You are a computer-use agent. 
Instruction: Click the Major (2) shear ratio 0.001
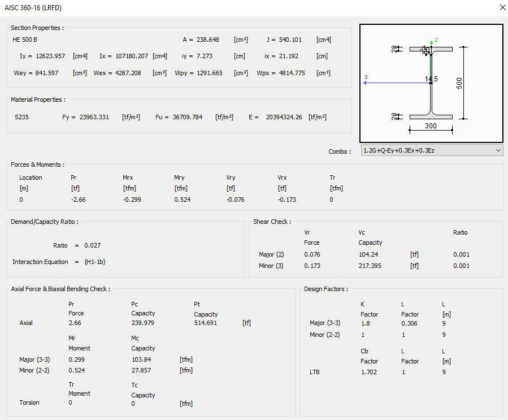[x=461, y=254]
